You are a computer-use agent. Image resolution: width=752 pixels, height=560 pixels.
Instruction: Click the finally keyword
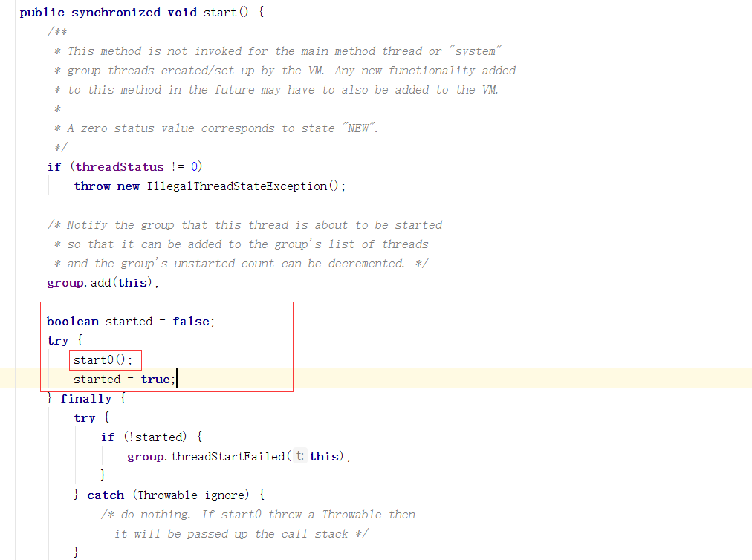[x=86, y=399]
